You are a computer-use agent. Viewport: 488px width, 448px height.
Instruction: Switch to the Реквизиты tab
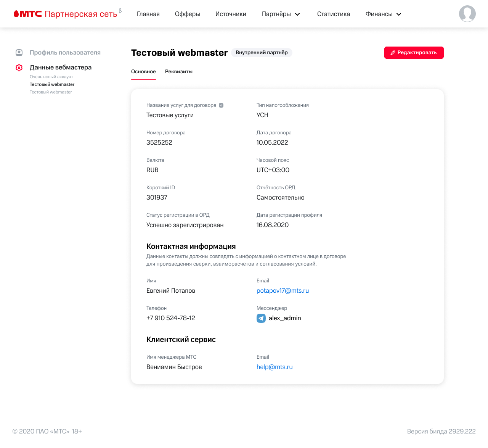(179, 72)
